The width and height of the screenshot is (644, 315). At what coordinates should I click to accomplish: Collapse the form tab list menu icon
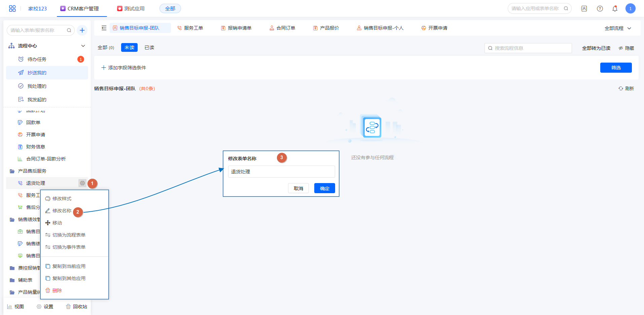[104, 28]
